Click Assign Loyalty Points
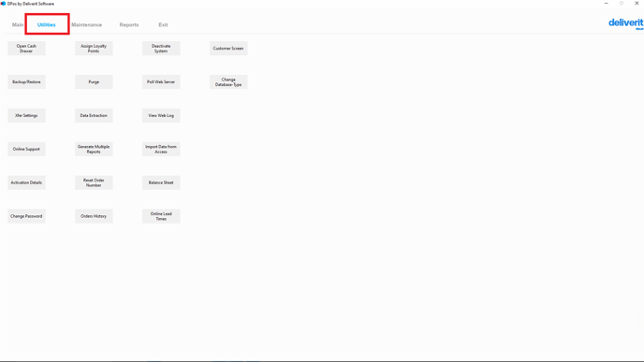The width and height of the screenshot is (644, 362). [94, 49]
